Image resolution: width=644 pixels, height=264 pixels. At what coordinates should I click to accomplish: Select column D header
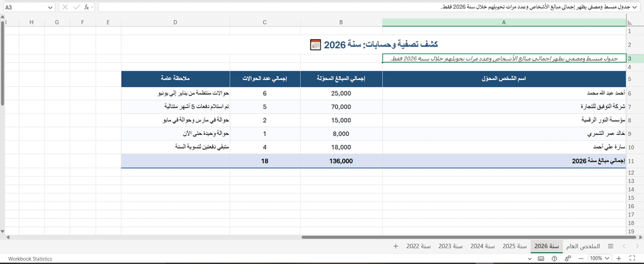point(175,23)
